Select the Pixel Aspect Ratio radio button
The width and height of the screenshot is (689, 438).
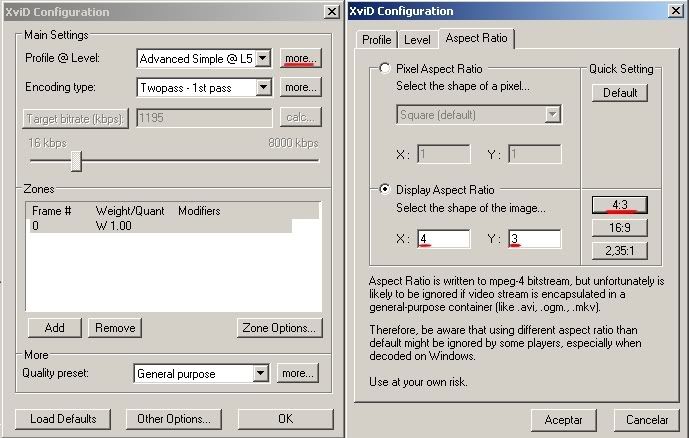click(384, 68)
